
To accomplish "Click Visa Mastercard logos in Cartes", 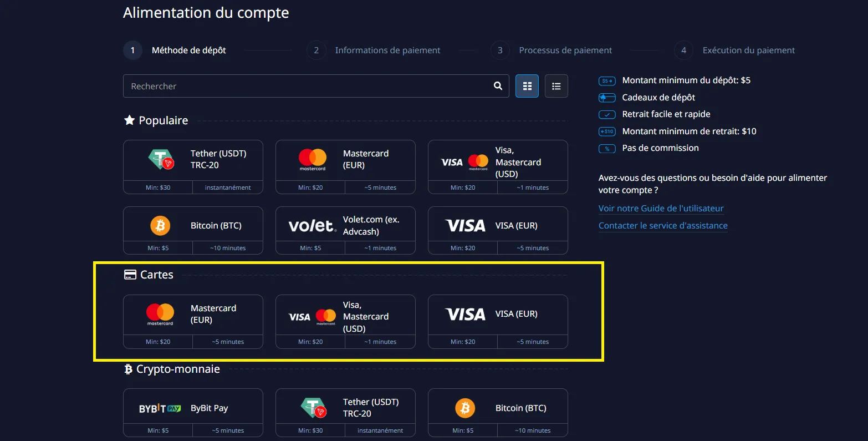I will tap(312, 317).
